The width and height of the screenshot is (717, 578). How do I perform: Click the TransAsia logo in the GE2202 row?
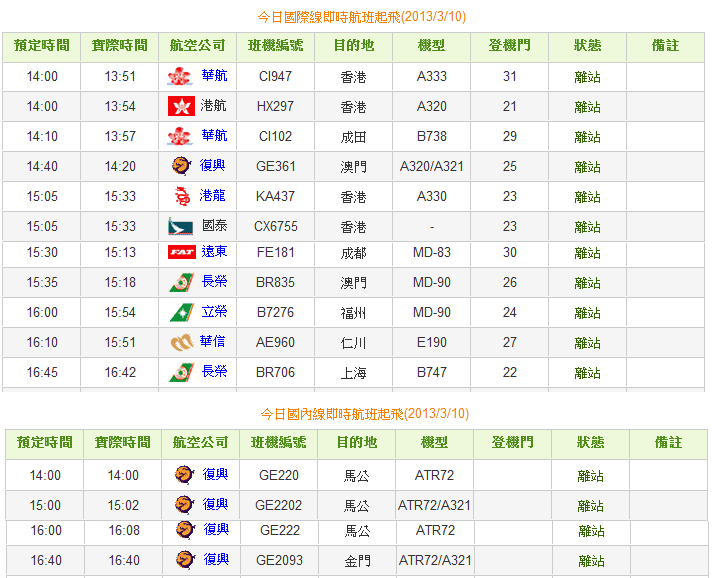(185, 504)
